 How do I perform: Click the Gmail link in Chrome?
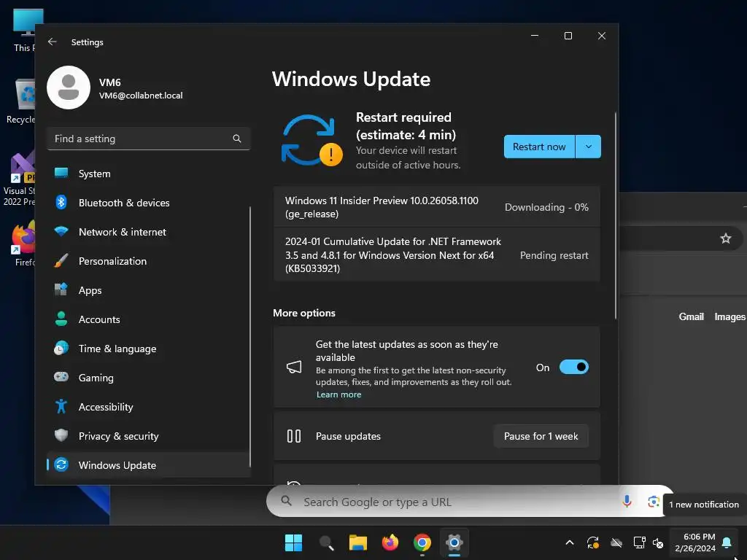click(691, 316)
